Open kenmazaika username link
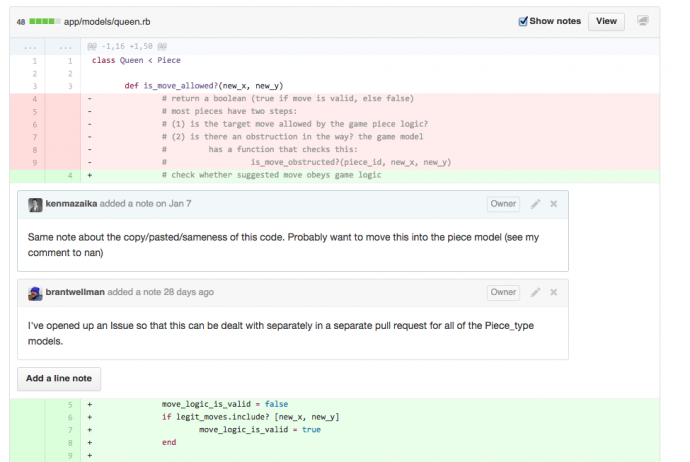Viewport: 690px width, 462px height. (72, 204)
